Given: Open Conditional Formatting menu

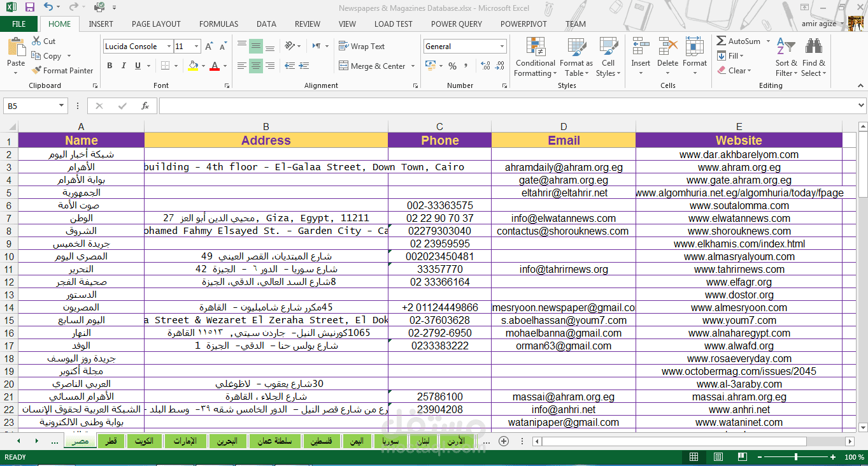Looking at the screenshot, I should click(x=535, y=57).
